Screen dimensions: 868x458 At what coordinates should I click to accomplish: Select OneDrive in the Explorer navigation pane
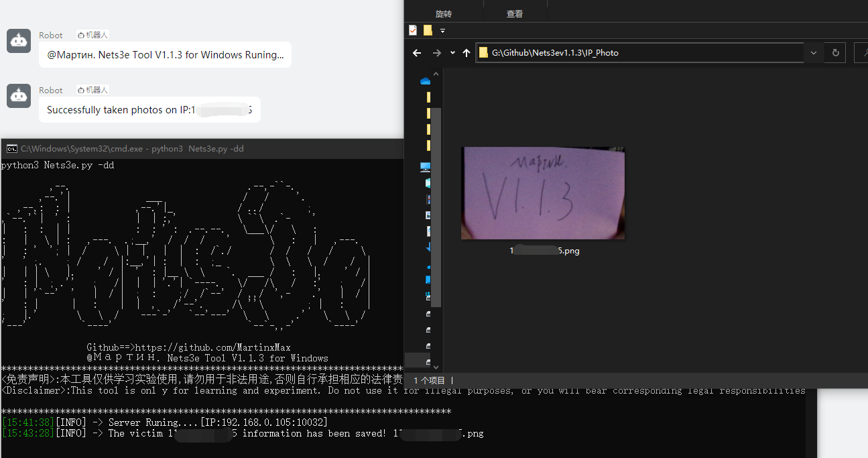coord(425,80)
